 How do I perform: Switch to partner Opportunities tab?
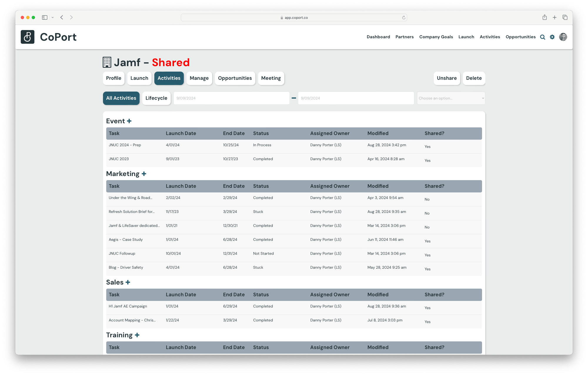[x=235, y=78]
